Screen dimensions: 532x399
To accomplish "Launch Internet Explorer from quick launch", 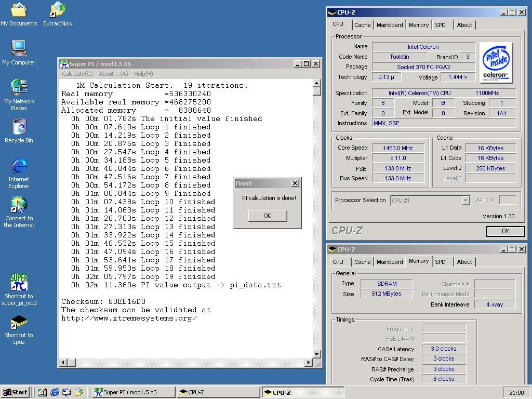I will pyautogui.click(x=54, y=392).
